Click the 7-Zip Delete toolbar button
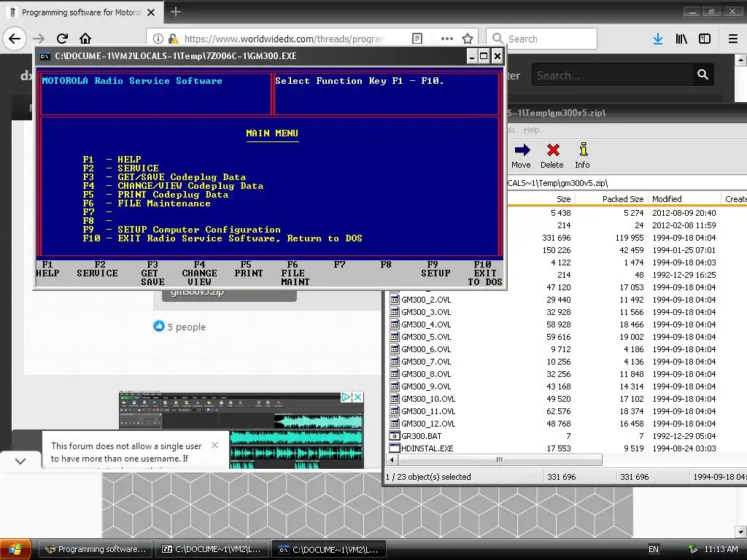 (x=552, y=156)
